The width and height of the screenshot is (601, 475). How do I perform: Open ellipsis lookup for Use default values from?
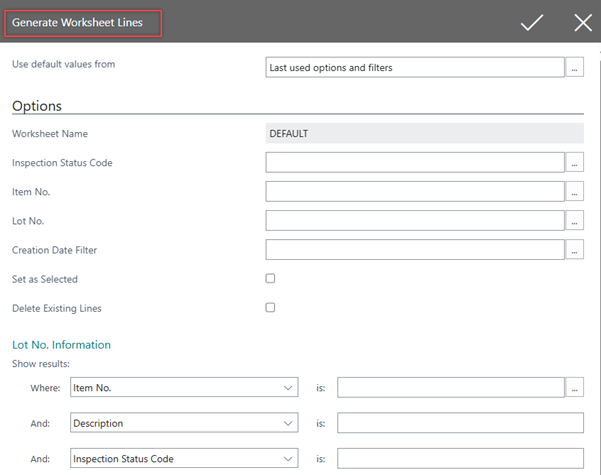(x=575, y=68)
